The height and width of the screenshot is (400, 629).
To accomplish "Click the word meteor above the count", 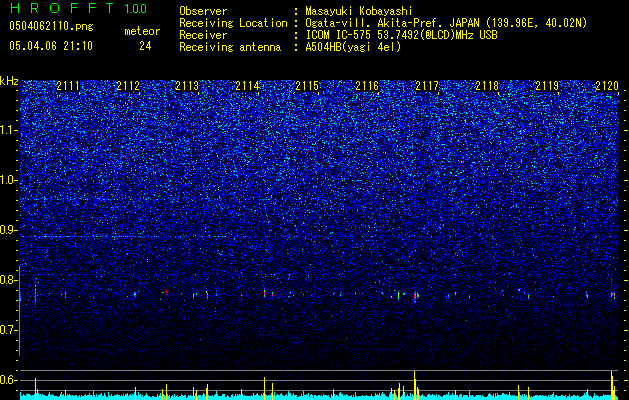I will pyautogui.click(x=142, y=31).
